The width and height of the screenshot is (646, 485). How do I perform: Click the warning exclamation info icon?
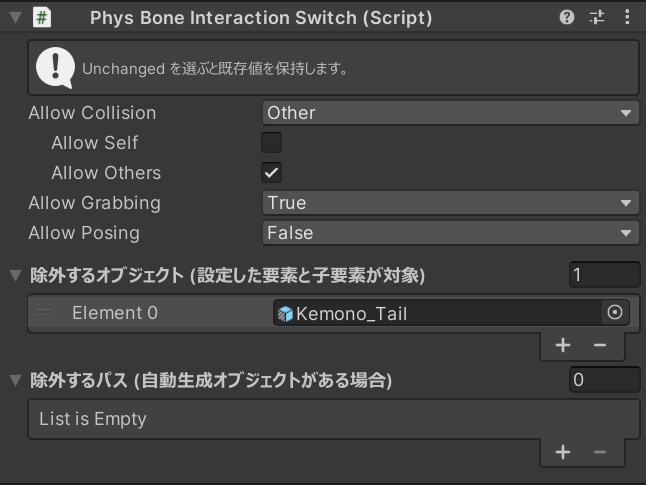coord(56,67)
